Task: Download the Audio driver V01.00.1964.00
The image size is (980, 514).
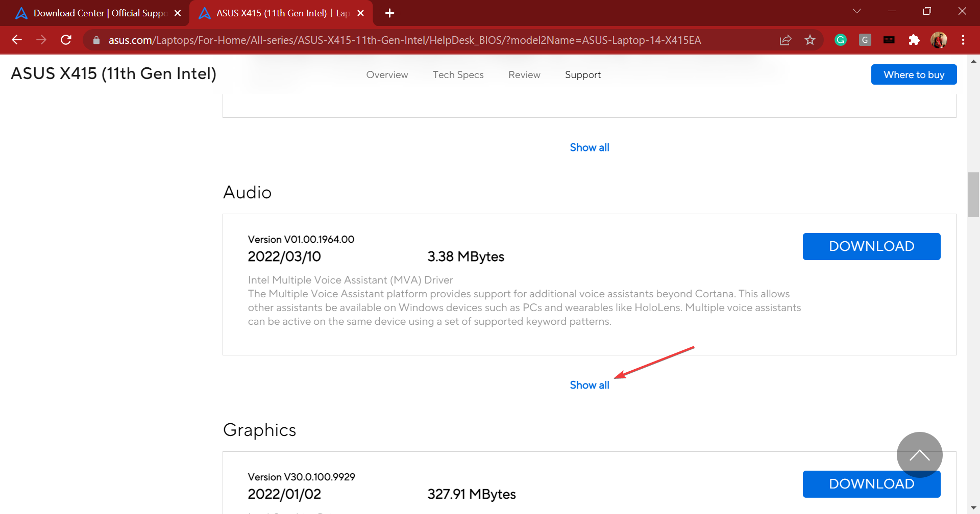Action: 871,246
